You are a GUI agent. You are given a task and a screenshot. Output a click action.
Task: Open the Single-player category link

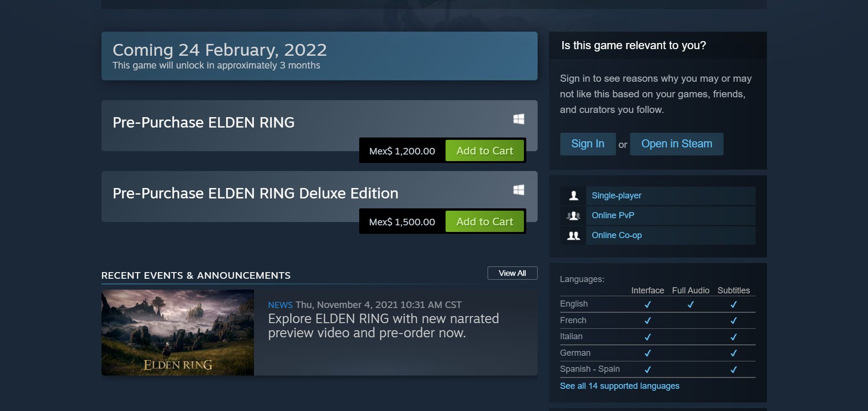(616, 196)
